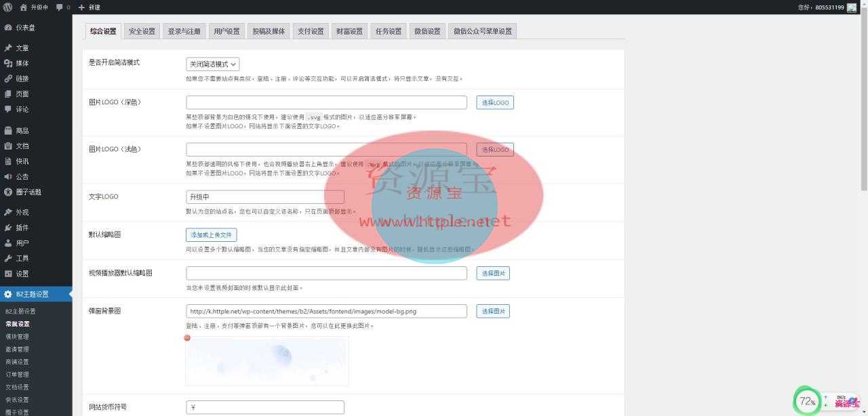Screen dimensions: 868x416
Task: Open the WordPress logo menu
Action: coord(7,7)
